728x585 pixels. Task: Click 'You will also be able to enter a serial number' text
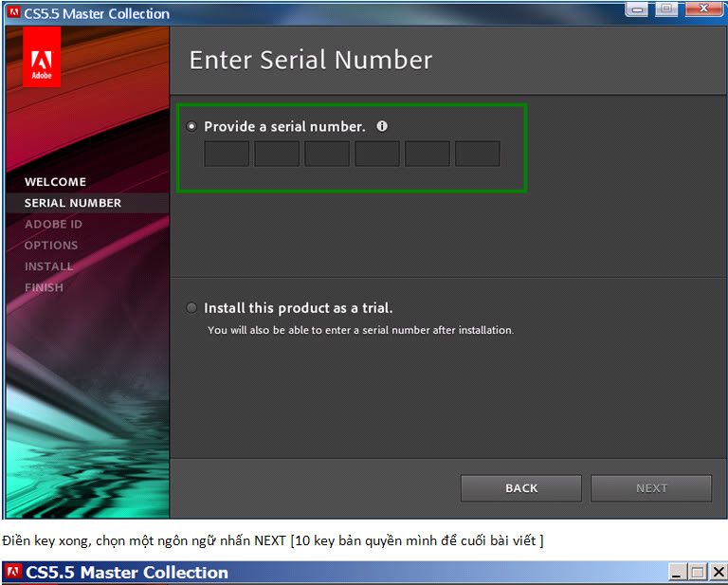[x=361, y=330]
